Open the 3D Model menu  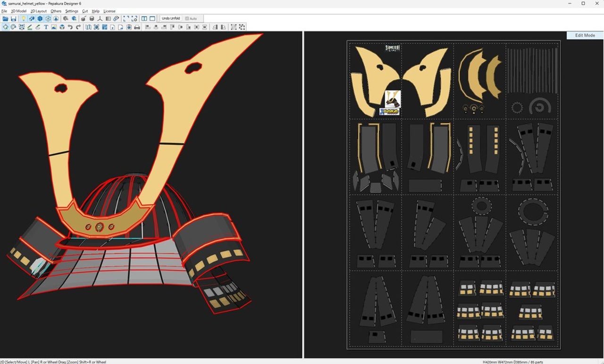point(19,11)
